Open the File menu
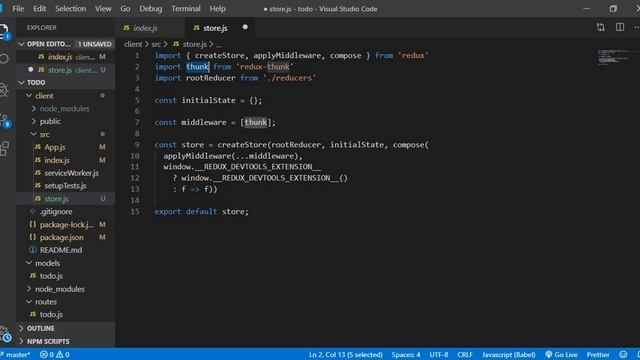640x360 pixels. [18, 9]
